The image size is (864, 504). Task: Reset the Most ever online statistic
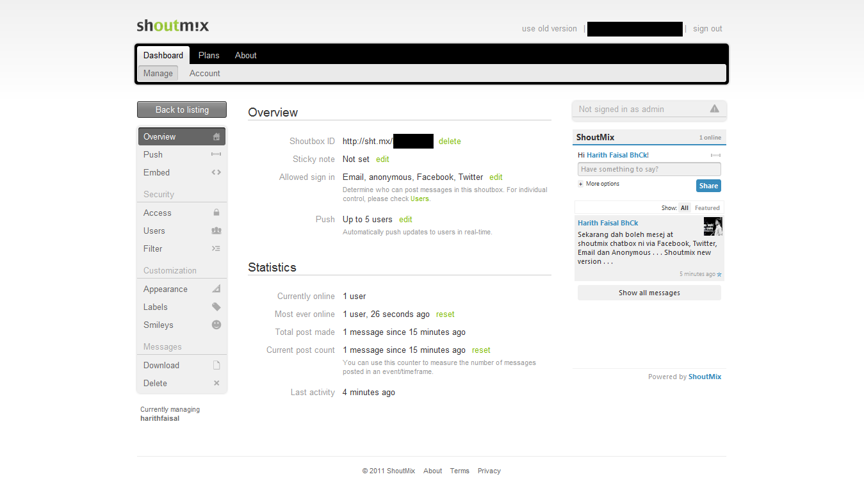pyautogui.click(x=445, y=314)
